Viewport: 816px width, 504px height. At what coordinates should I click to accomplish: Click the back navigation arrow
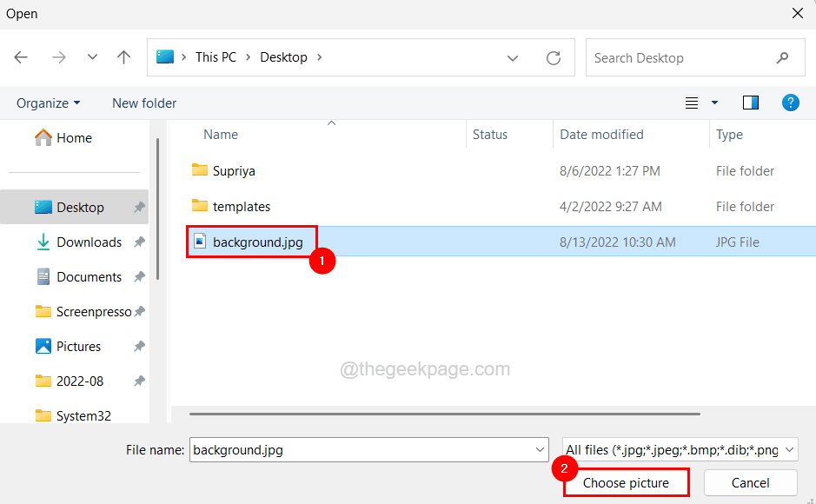point(21,57)
